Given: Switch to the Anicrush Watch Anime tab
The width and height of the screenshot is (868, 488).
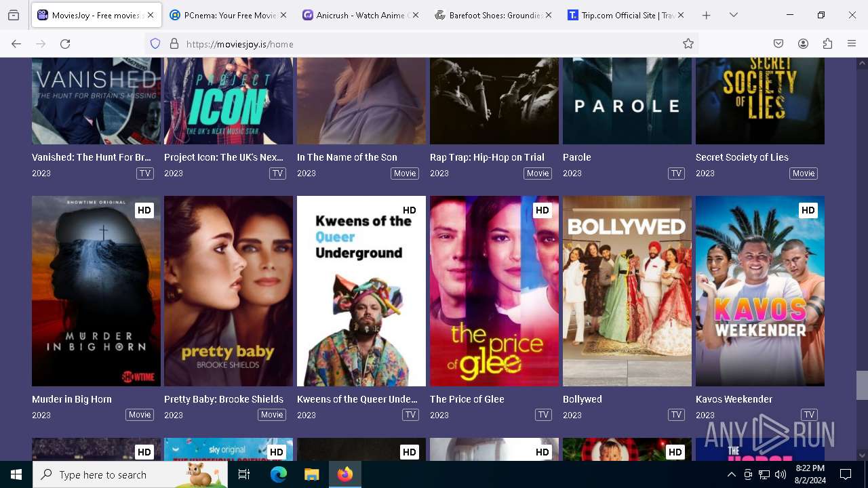Looking at the screenshot, I should 359,15.
